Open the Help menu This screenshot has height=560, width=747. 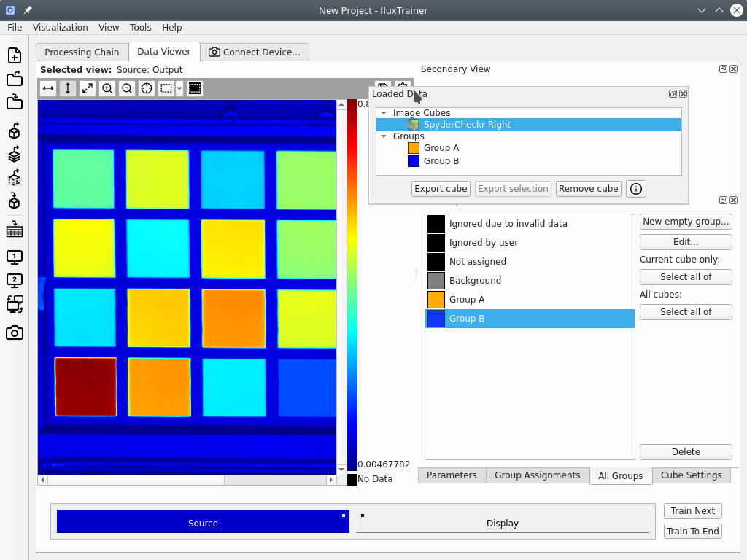click(x=172, y=28)
